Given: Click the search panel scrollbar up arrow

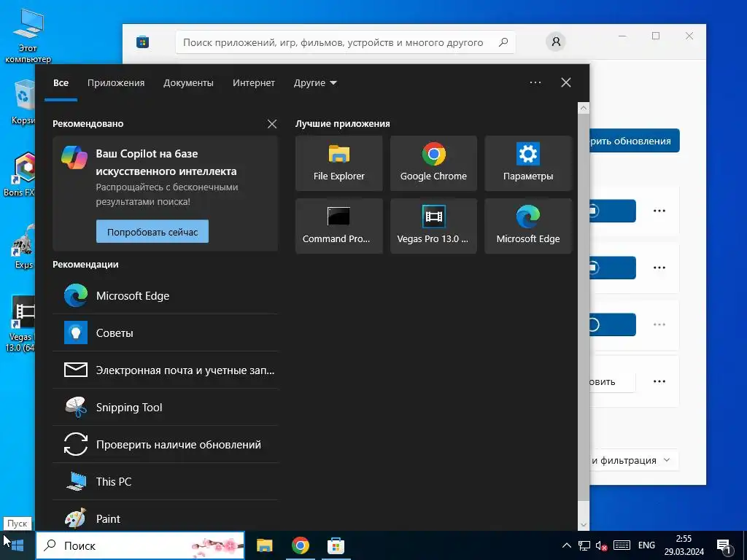Looking at the screenshot, I should coord(584,108).
